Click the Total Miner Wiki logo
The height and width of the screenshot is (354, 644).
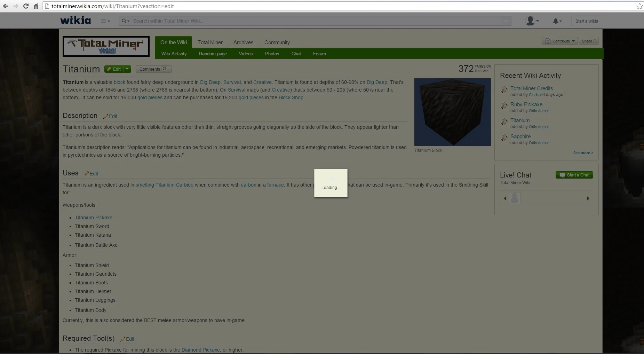106,47
